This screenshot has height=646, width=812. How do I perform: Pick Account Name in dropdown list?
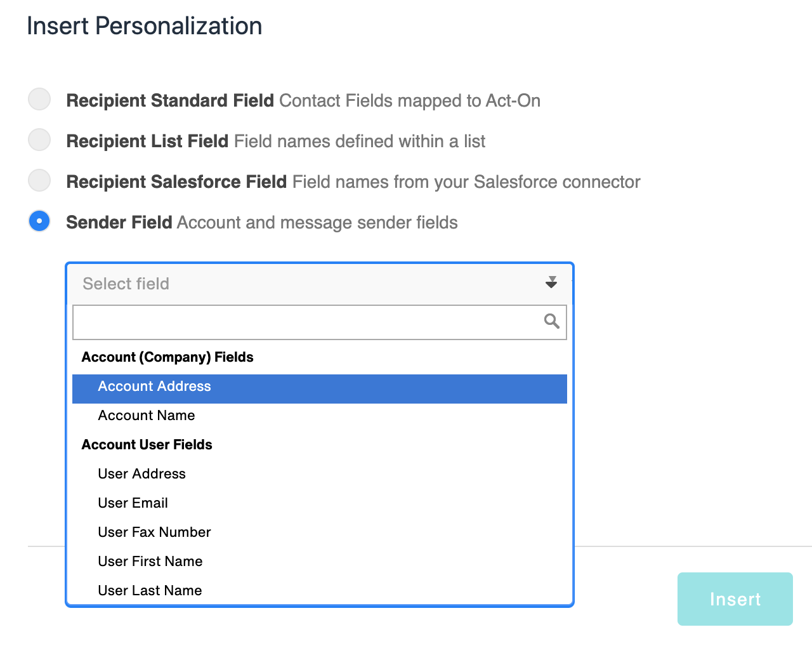pyautogui.click(x=320, y=416)
